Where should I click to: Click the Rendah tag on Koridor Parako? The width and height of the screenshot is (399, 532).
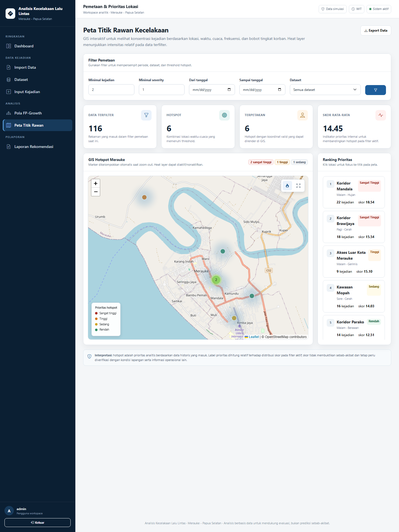tap(374, 321)
